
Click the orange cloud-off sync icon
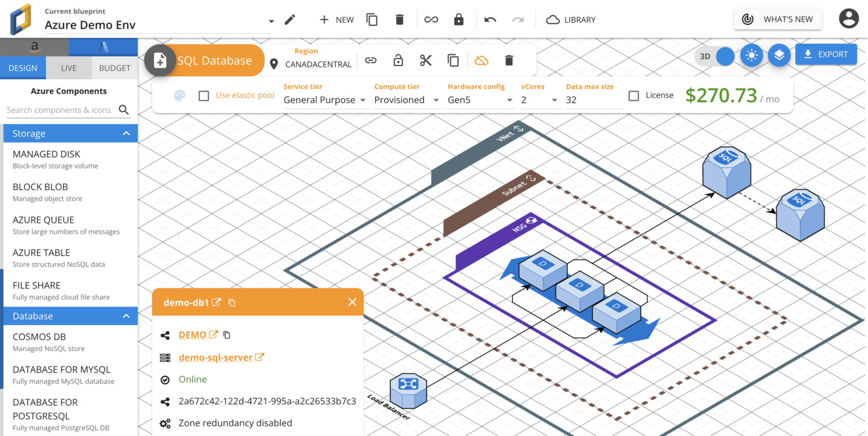click(481, 60)
